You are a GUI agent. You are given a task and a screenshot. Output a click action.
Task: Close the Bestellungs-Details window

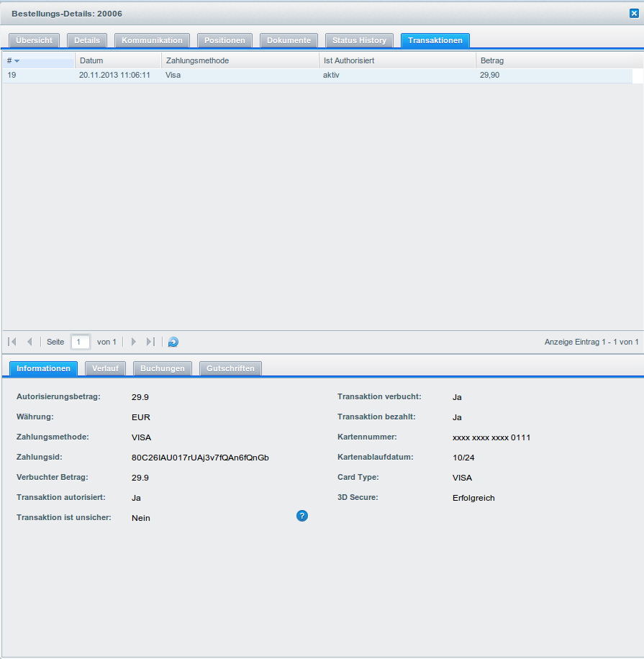[634, 13]
